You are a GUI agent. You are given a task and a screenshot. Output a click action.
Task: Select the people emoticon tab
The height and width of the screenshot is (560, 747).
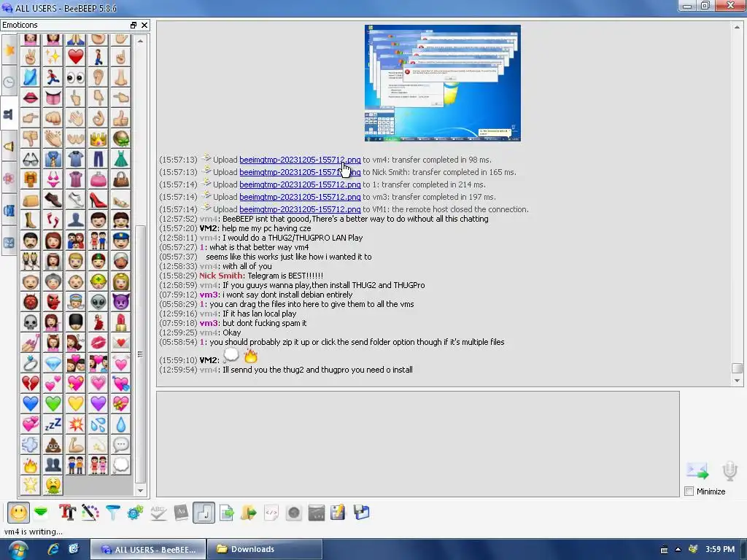[x=9, y=114]
